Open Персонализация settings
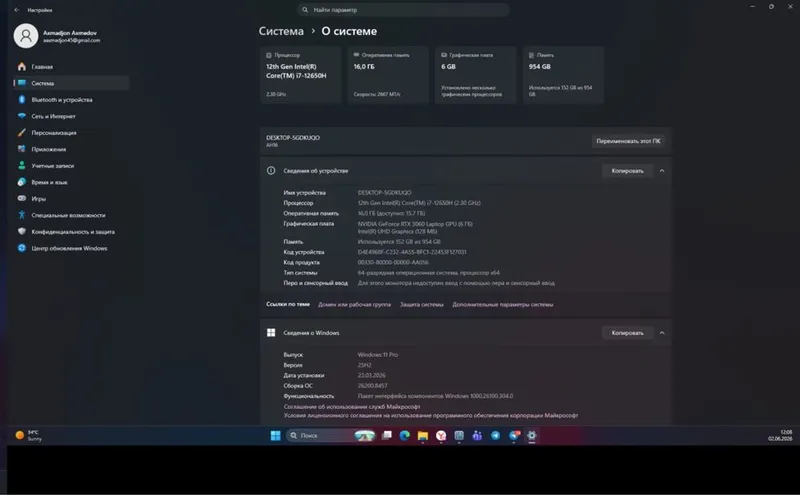Viewport: 800px width, 495px height. point(71,133)
